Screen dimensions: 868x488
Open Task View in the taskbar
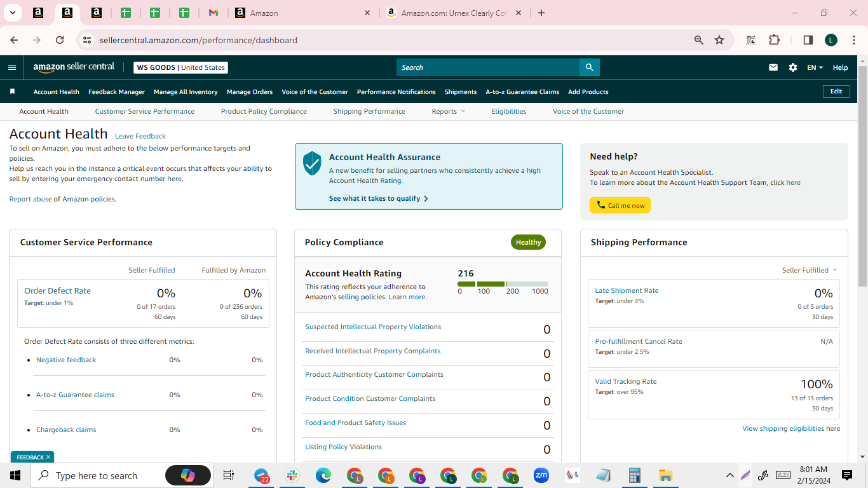pyautogui.click(x=229, y=475)
